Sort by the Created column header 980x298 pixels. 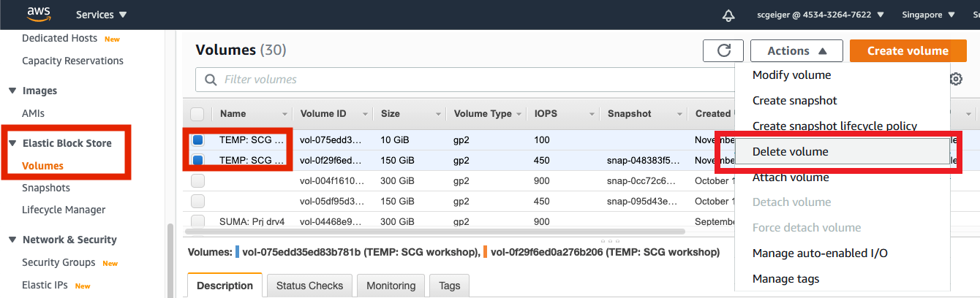click(x=712, y=114)
